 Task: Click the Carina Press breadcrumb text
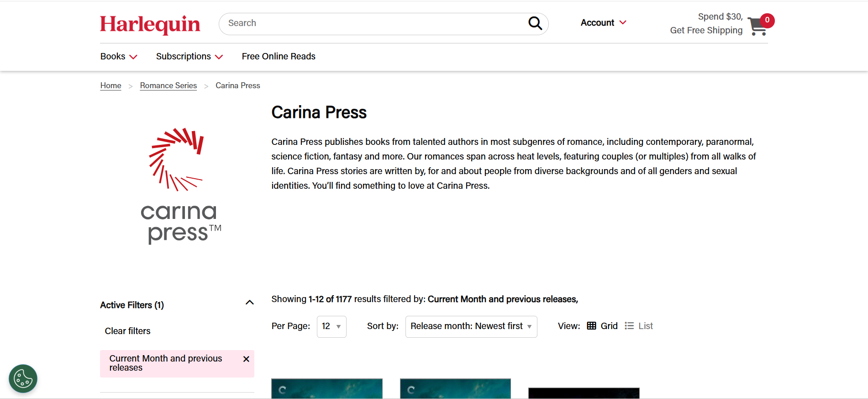pyautogui.click(x=238, y=85)
